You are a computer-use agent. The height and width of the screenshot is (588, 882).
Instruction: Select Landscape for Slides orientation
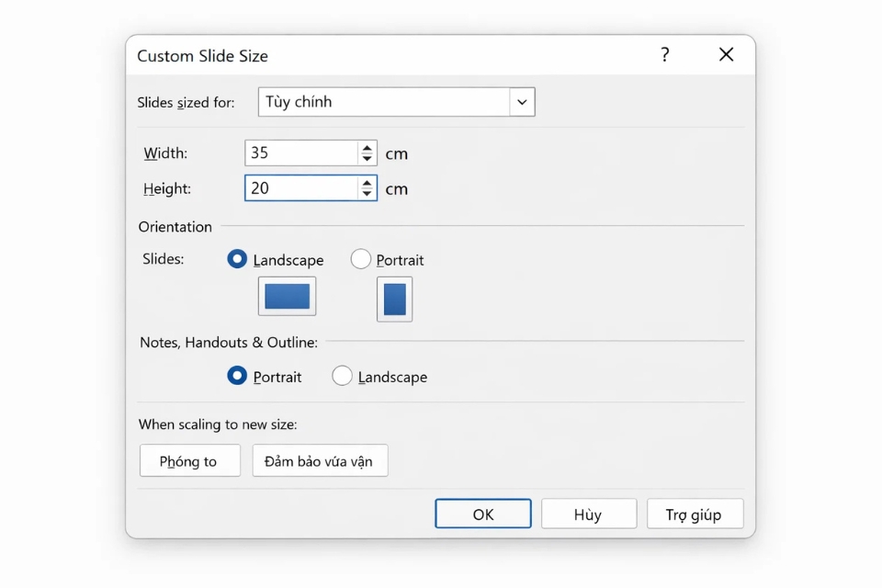tap(237, 260)
